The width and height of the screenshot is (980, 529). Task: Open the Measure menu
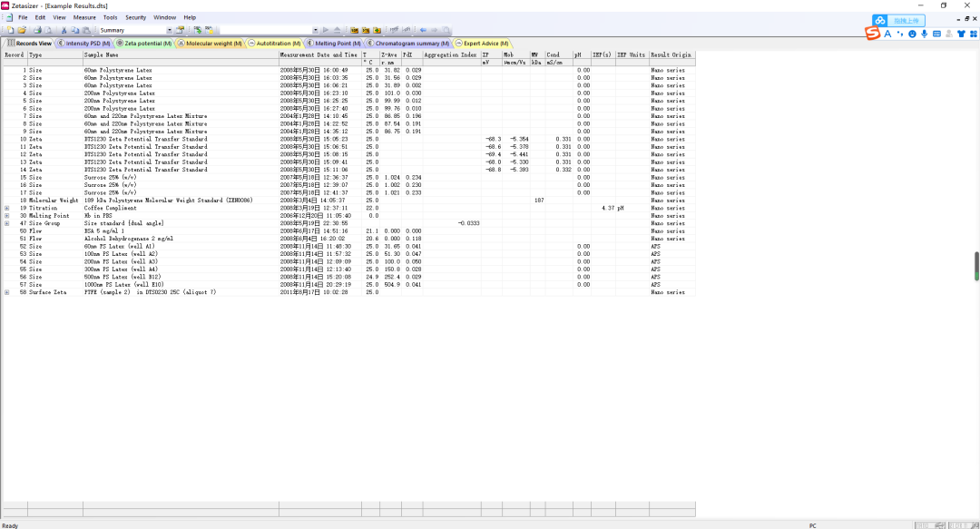(84, 17)
